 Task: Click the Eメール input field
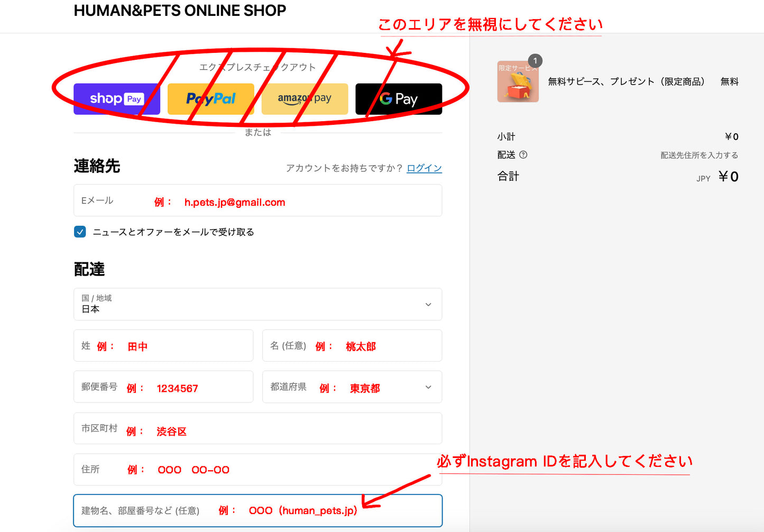pyautogui.click(x=257, y=200)
